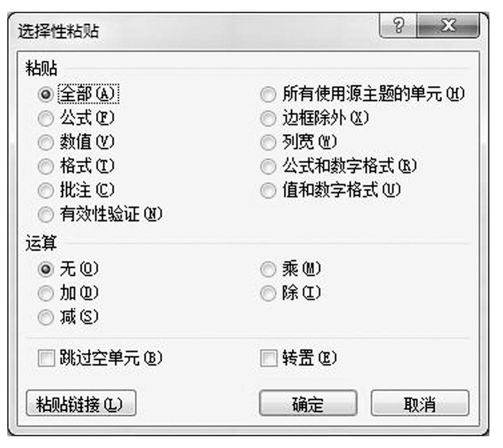503x448 pixels.
Task: Click the 确定 button
Action: click(308, 403)
